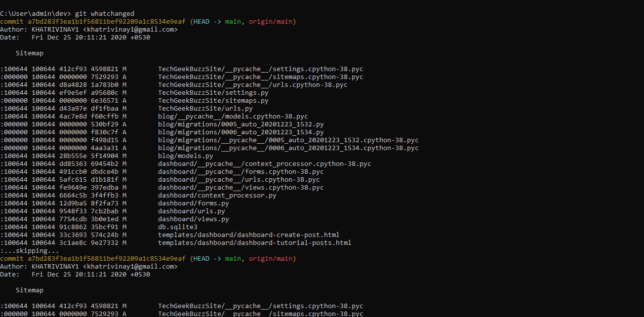Viewport: 644px width, 317px height.
Task: Click the blog/migrations/0005_auto_20201223_1532.py path
Action: pos(241,124)
